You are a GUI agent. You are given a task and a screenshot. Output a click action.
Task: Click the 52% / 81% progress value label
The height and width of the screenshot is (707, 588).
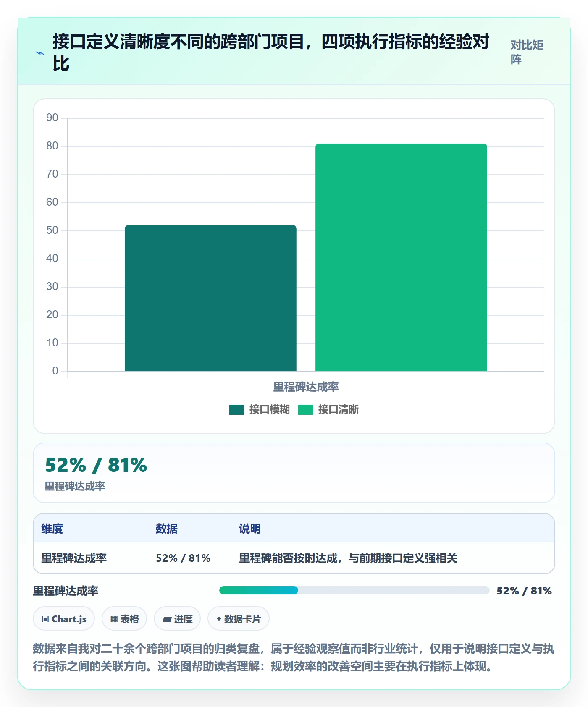point(524,591)
